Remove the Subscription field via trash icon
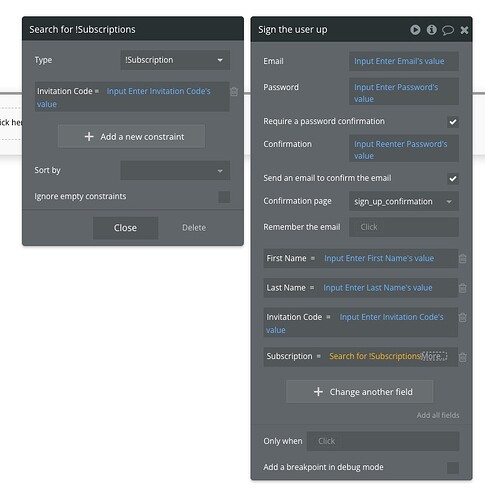This screenshot has width=485, height=500. point(462,357)
